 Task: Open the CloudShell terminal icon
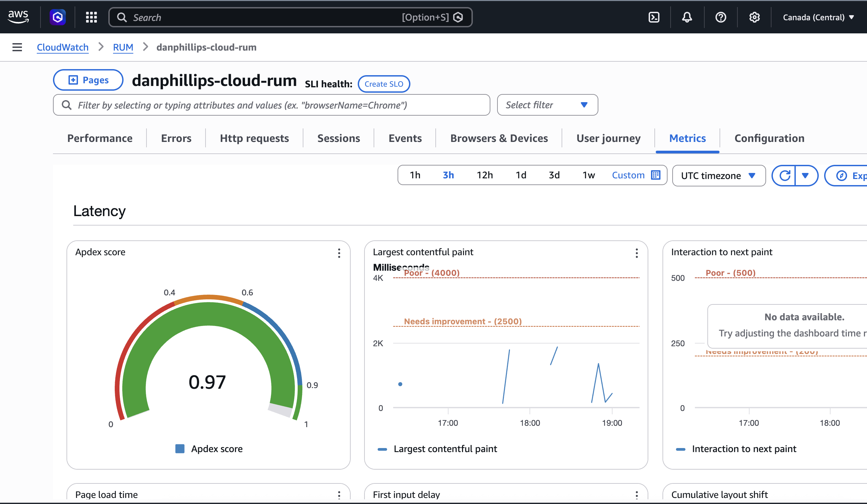click(x=653, y=17)
